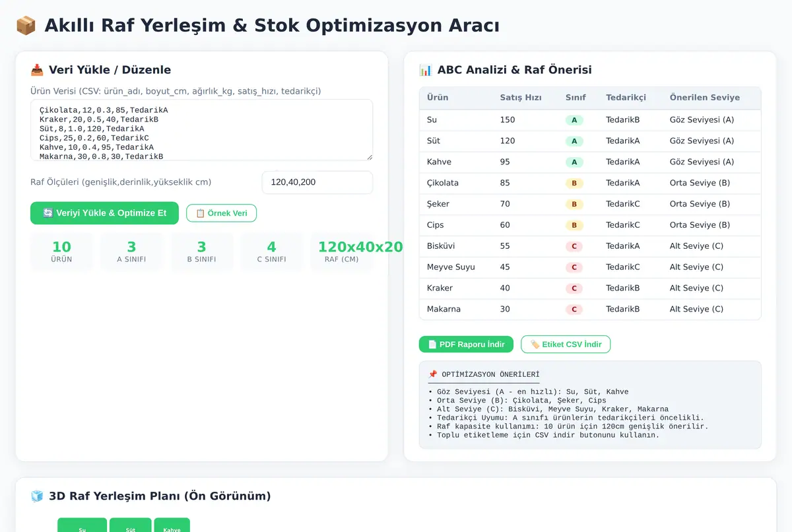Click the C class badge in Bisküvi row
Image resolution: width=792 pixels, height=532 pixels.
574,246
